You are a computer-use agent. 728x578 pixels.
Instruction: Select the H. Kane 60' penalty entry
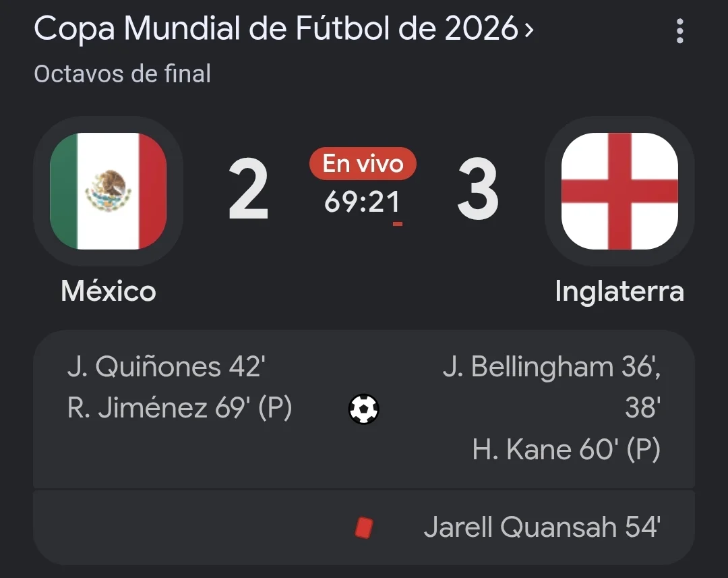pyautogui.click(x=566, y=449)
